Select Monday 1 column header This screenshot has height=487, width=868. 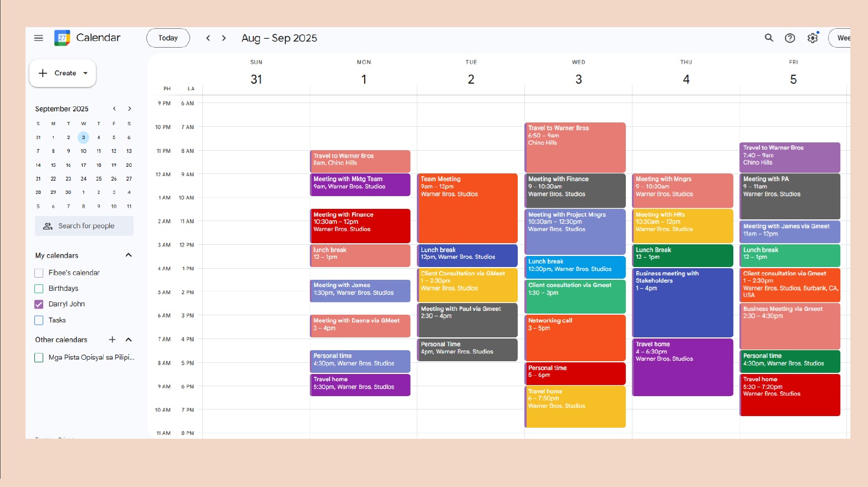(x=364, y=74)
